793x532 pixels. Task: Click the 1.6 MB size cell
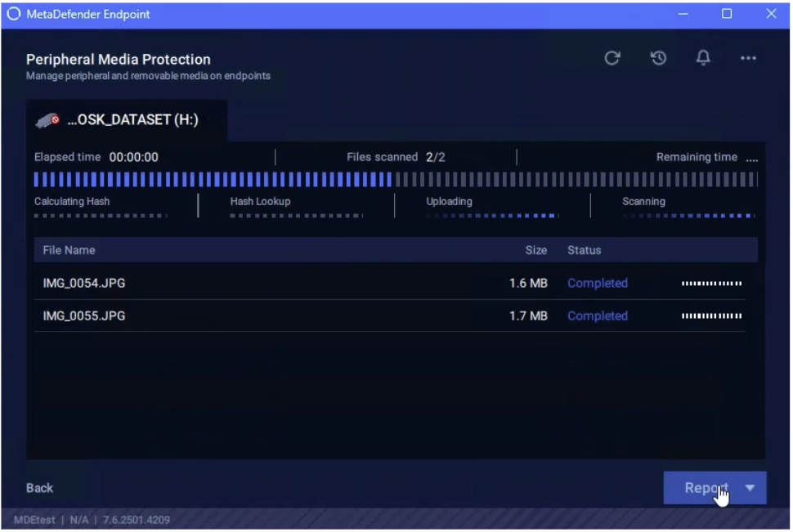[528, 283]
